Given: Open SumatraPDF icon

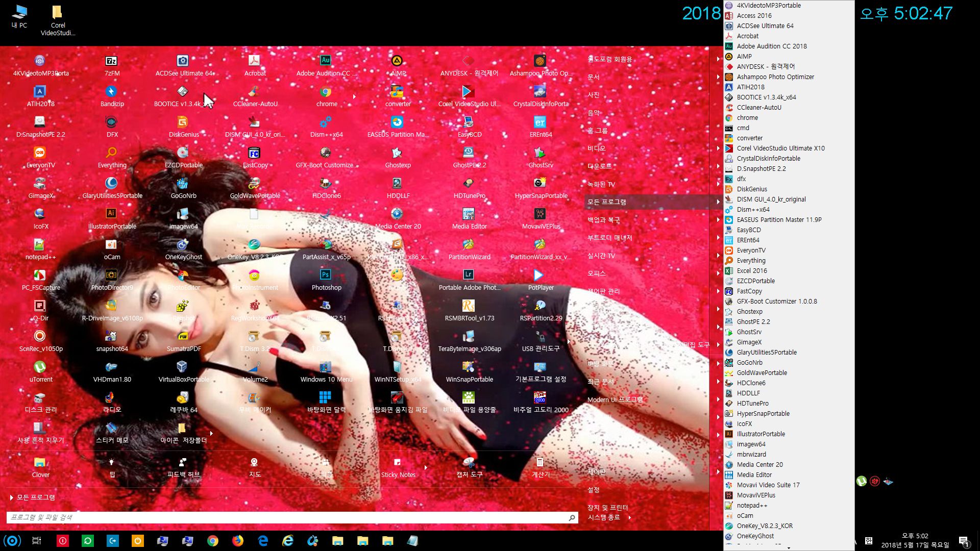Looking at the screenshot, I should coord(183,341).
